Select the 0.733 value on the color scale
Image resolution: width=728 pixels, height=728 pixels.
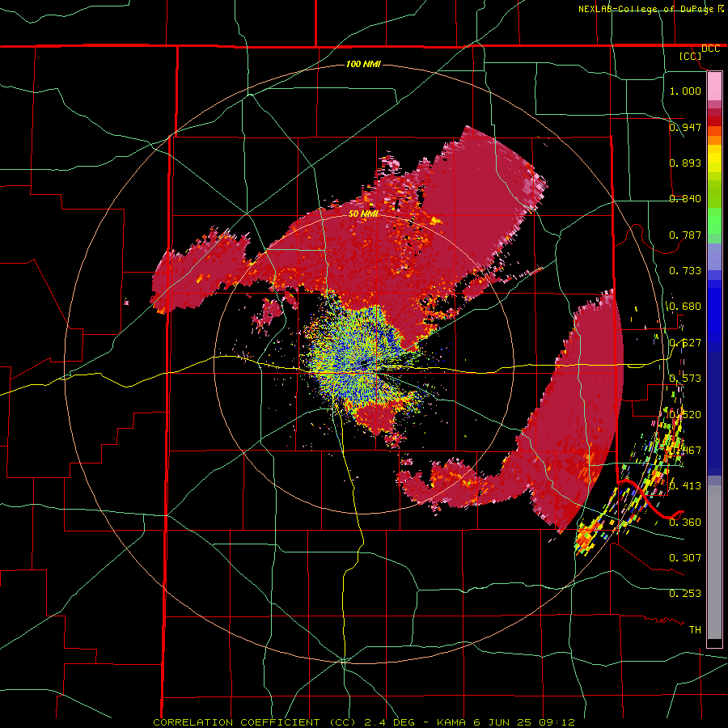(685, 271)
